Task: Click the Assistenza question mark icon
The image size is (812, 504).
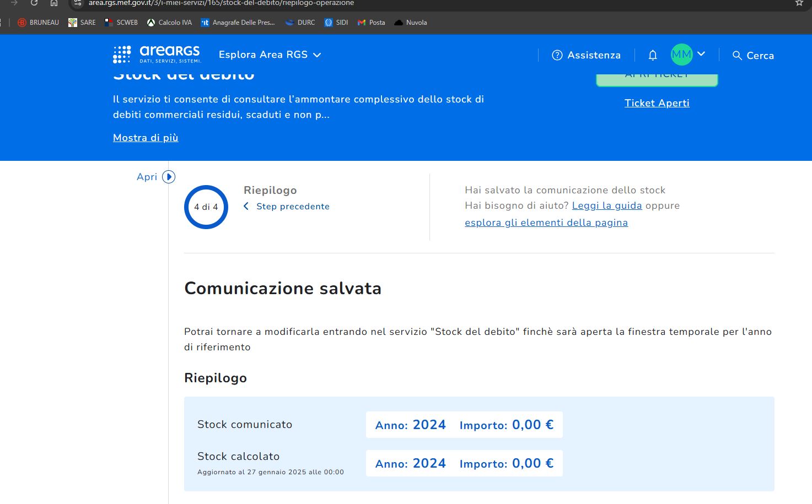Action: pos(557,55)
